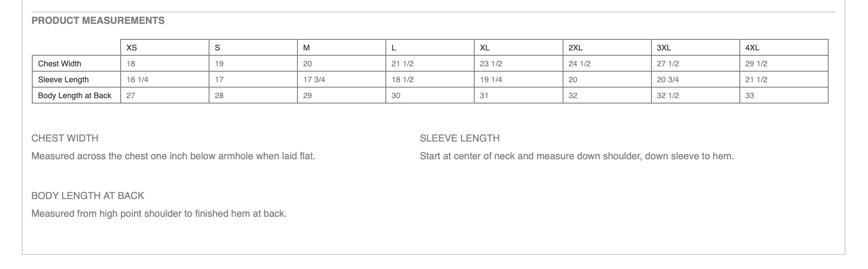Screen dimensions: 868x269
Task: Click the Body Length at Back row label
Action: pos(76,95)
